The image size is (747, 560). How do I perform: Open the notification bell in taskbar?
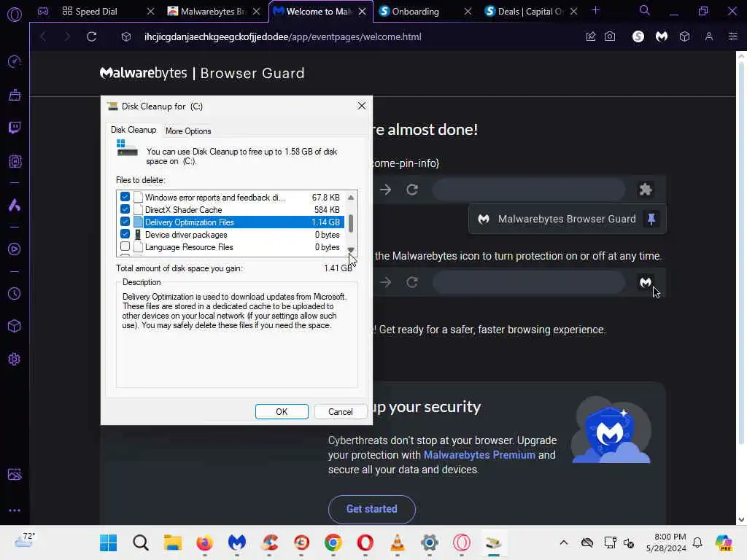point(697,542)
